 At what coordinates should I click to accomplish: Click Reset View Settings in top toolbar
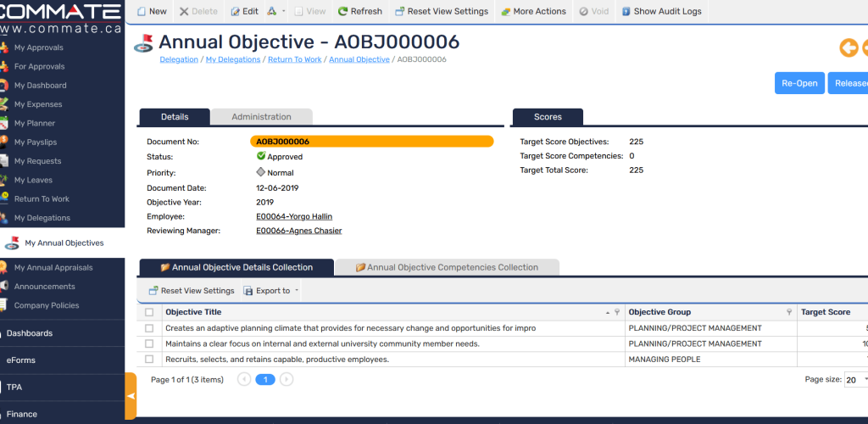(442, 11)
